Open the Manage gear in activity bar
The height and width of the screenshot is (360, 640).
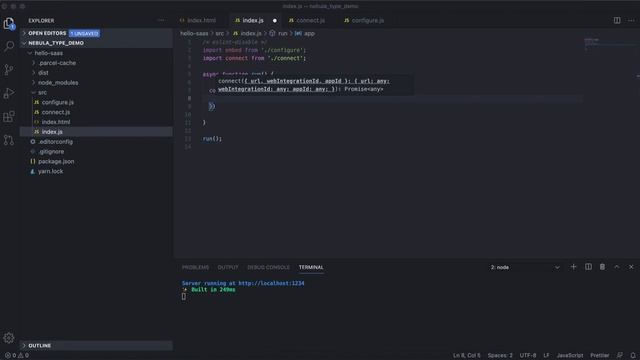pyautogui.click(x=9, y=338)
